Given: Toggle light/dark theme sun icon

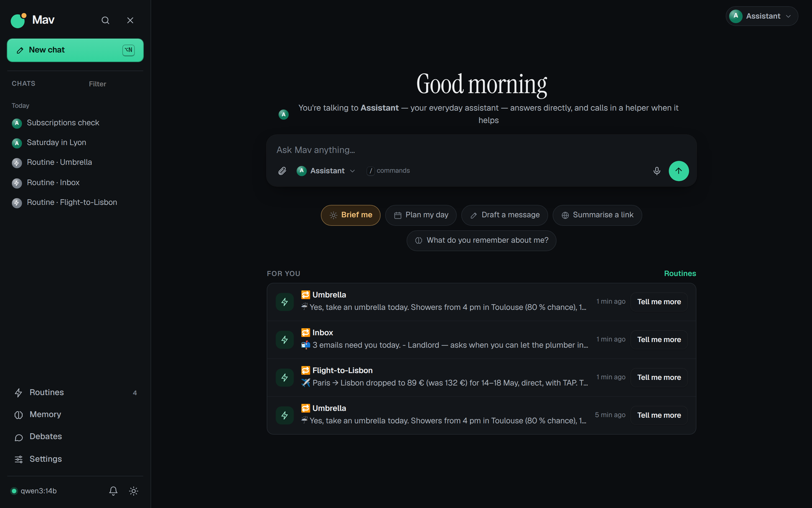Looking at the screenshot, I should point(133,491).
